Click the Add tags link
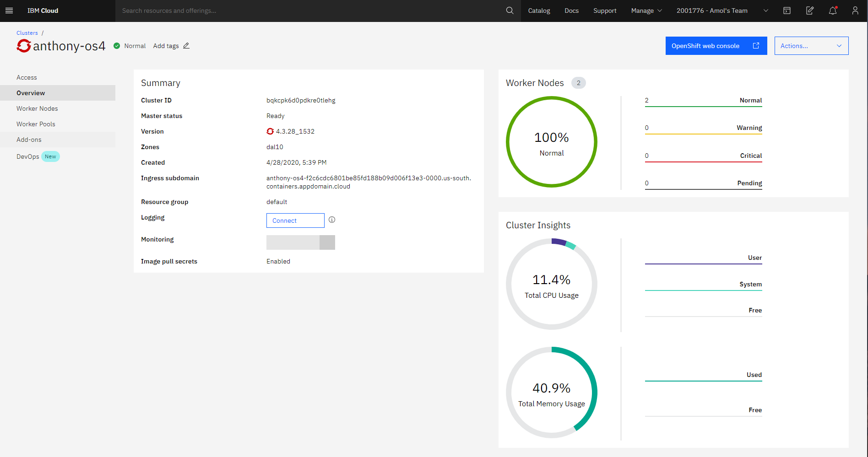This screenshot has width=868, height=457. tap(166, 46)
